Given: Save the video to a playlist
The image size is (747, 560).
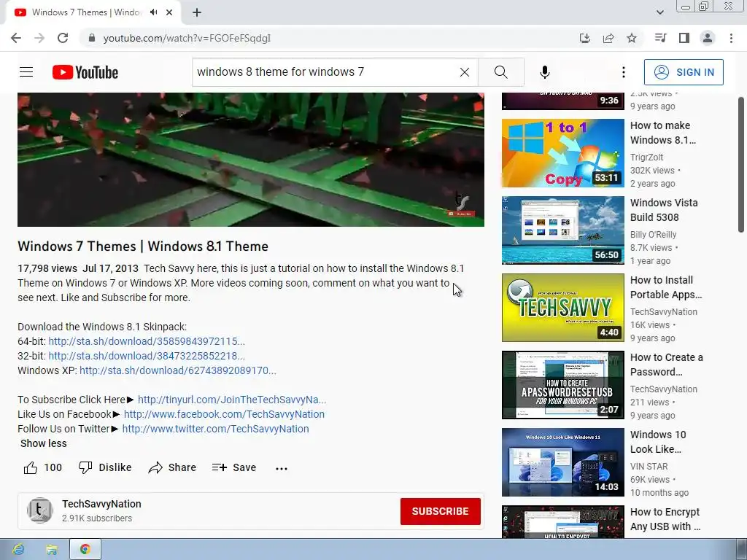Looking at the screenshot, I should [234, 467].
